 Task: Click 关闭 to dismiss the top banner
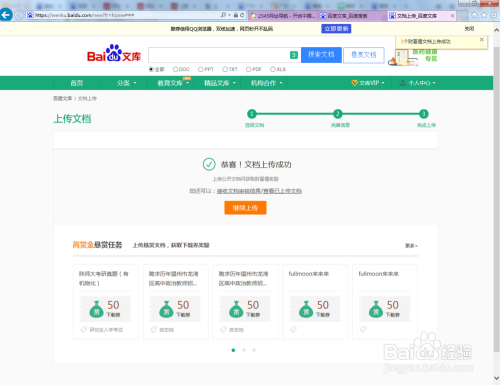(469, 29)
